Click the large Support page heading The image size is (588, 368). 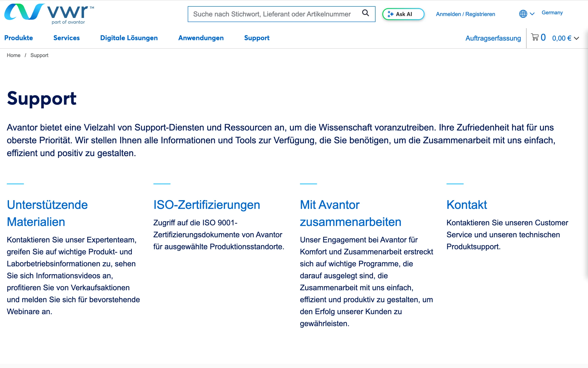click(x=42, y=99)
